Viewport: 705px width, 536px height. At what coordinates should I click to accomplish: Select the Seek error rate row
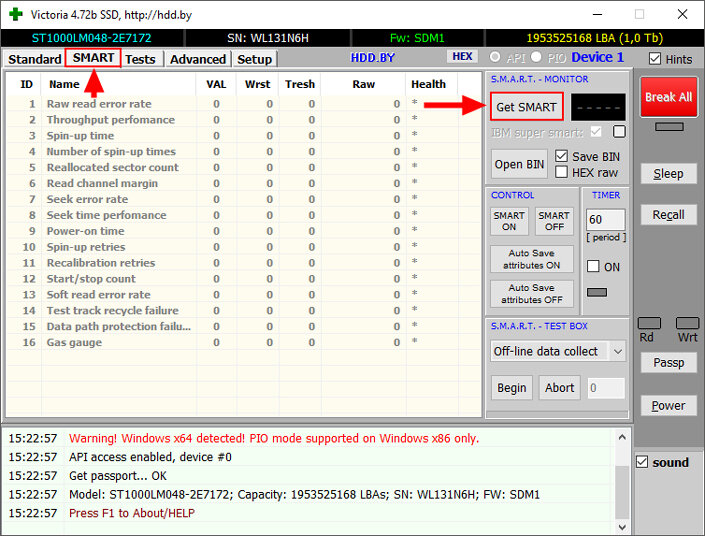pos(243,199)
